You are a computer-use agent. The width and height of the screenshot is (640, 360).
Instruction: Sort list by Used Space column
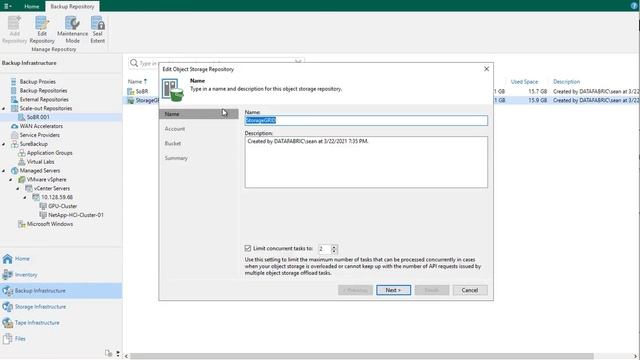[x=524, y=82]
